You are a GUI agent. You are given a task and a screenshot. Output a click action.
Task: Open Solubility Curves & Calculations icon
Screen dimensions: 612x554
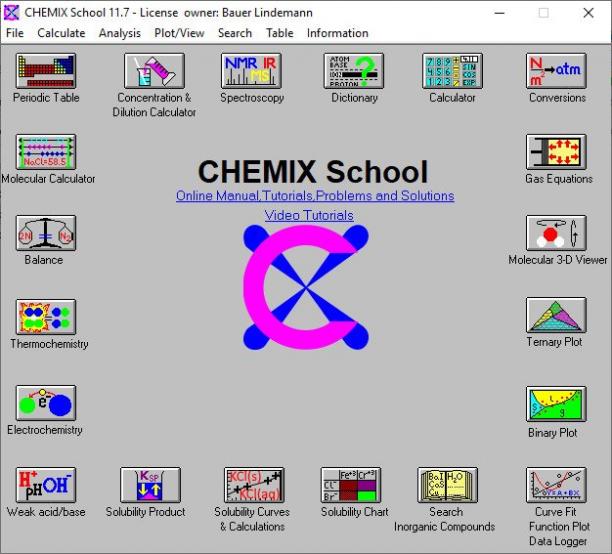pos(254,485)
